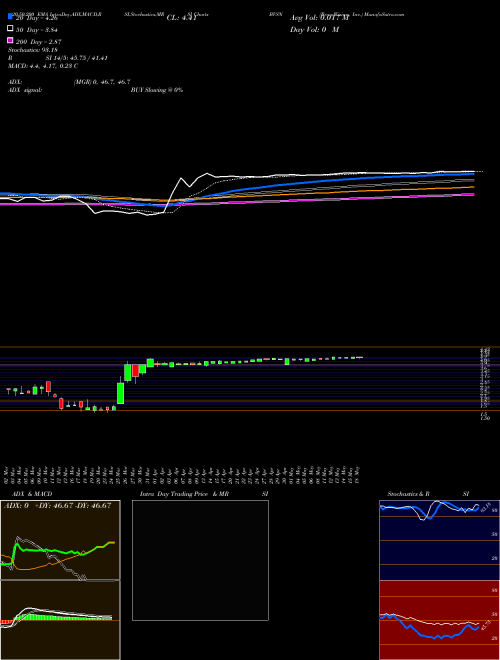Click the blue 20 Day EMA legend swatch
The width and height of the screenshot is (500, 660).
(x=10, y=17)
